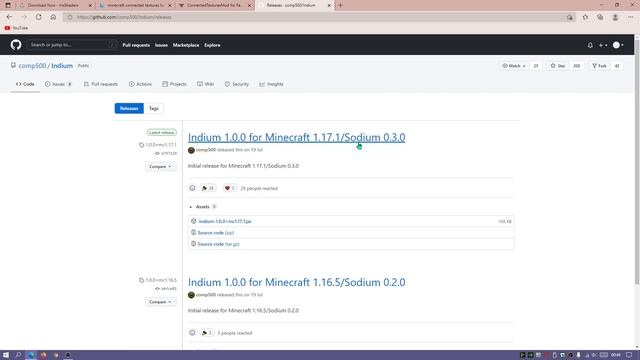Collapse the Assets section of 1.17.1 release

(x=202, y=207)
